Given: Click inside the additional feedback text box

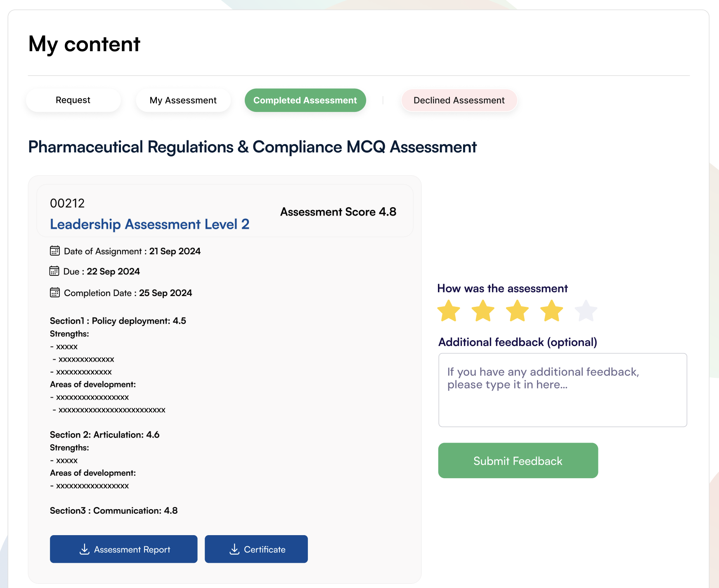Looking at the screenshot, I should 562,389.
